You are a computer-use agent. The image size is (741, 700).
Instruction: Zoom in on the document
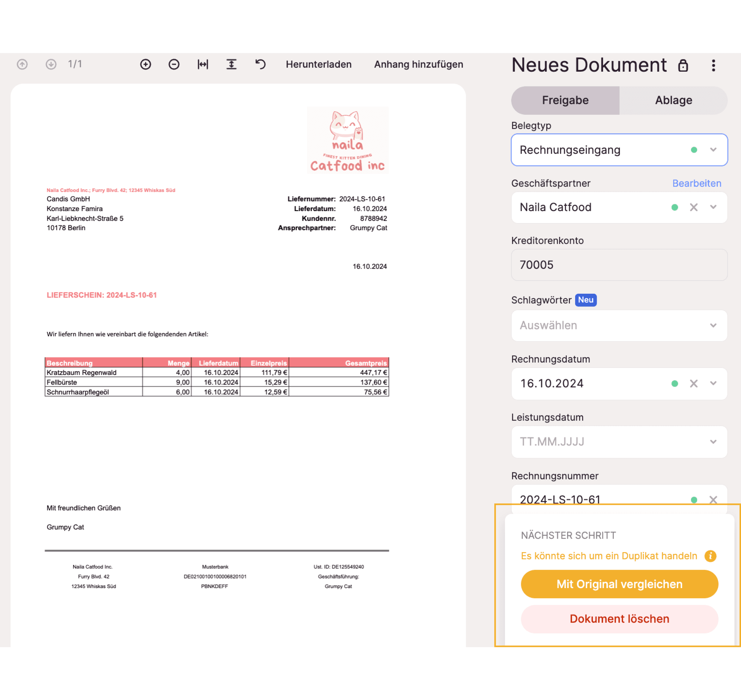[x=145, y=64]
